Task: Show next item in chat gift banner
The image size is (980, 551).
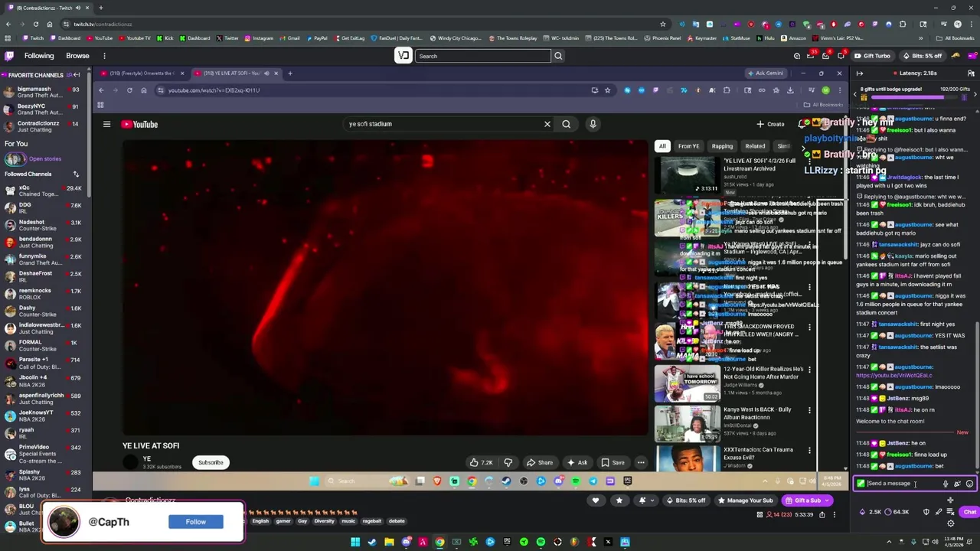Action: pyautogui.click(x=975, y=93)
